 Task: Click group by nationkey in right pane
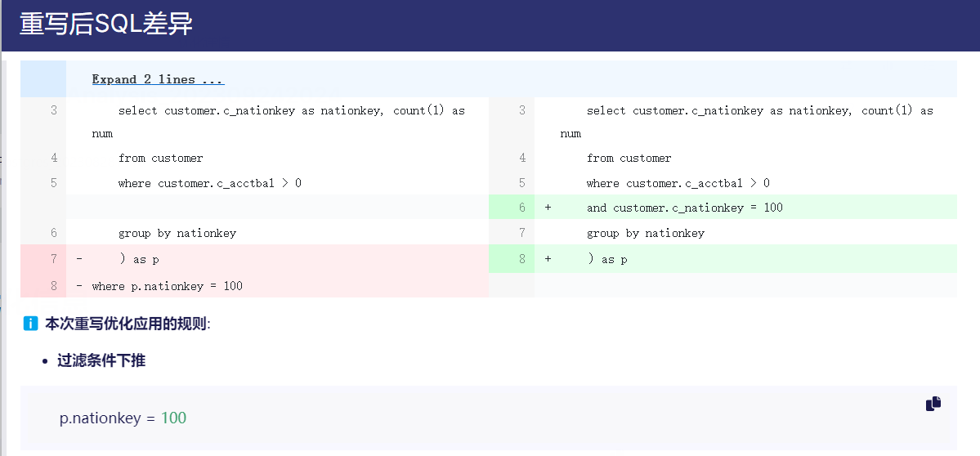(645, 233)
